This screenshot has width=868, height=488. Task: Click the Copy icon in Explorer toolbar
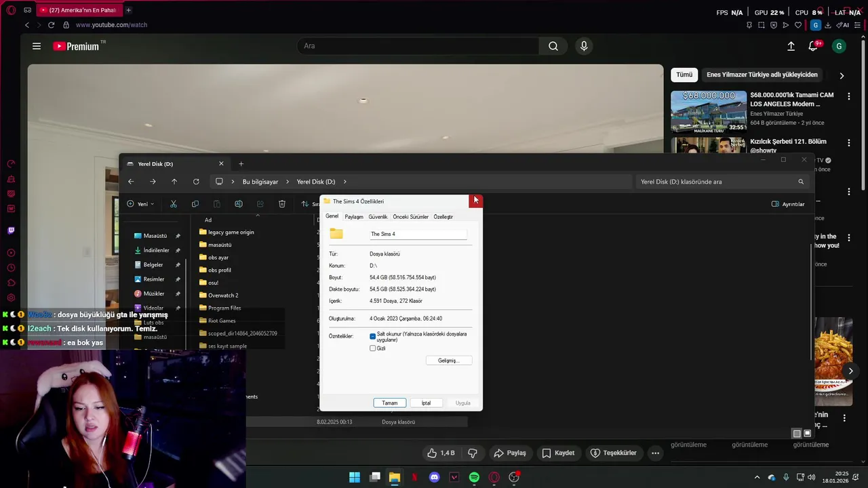point(195,204)
